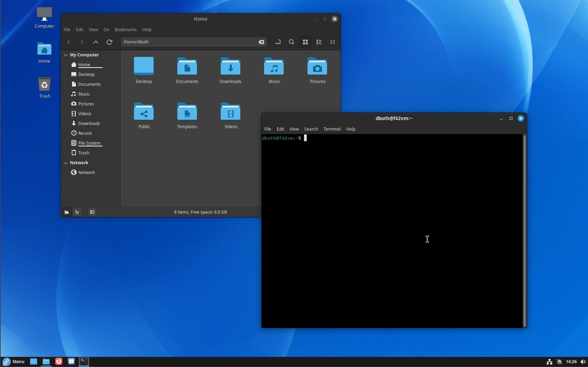Launch Firefox from the panel
This screenshot has width=588, height=367.
59,362
